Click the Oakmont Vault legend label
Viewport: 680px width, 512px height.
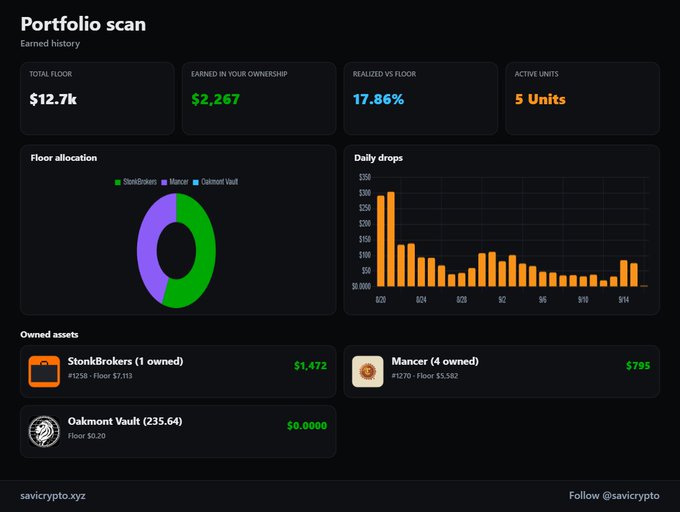pos(219,182)
